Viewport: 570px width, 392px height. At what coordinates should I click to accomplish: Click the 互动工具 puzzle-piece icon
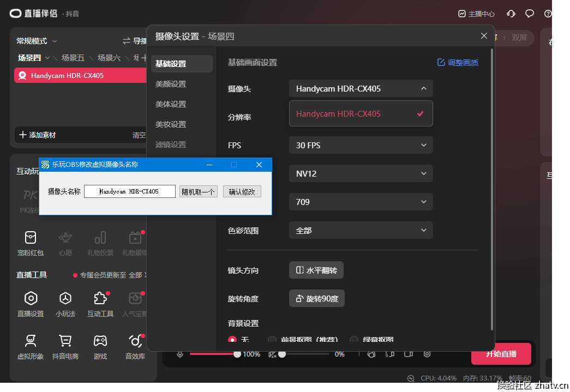coord(100,298)
